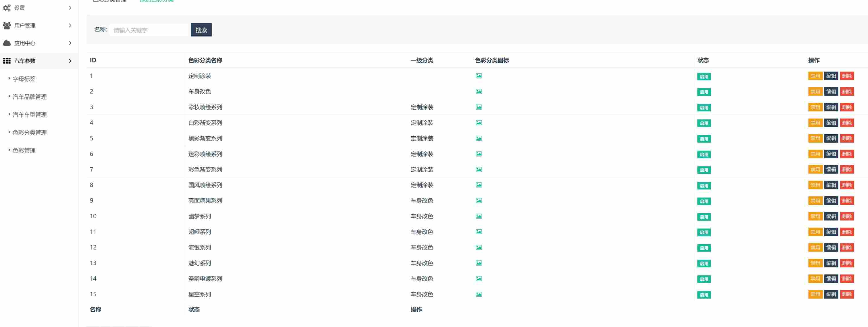The width and height of the screenshot is (868, 327).
Task: Focus the 名称 keyword input field
Action: [149, 30]
